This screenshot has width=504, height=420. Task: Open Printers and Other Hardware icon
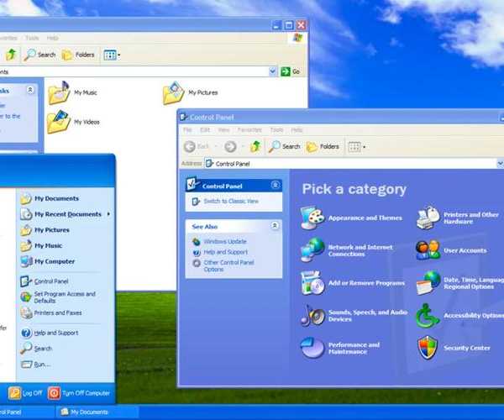pyautogui.click(x=428, y=217)
